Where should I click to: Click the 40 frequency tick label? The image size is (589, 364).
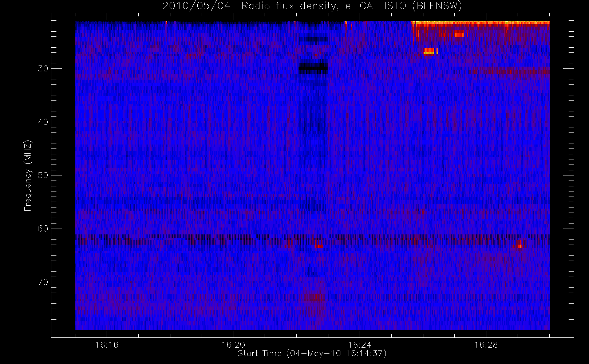tap(43, 122)
